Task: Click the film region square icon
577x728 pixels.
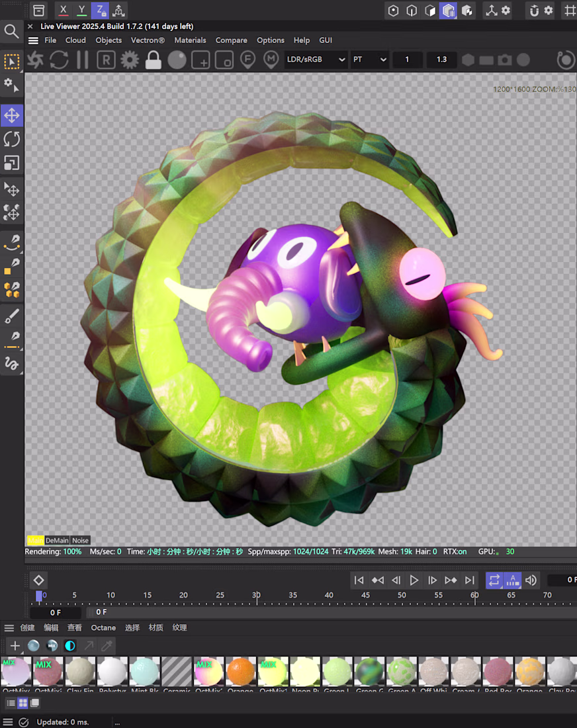Action: [x=224, y=60]
